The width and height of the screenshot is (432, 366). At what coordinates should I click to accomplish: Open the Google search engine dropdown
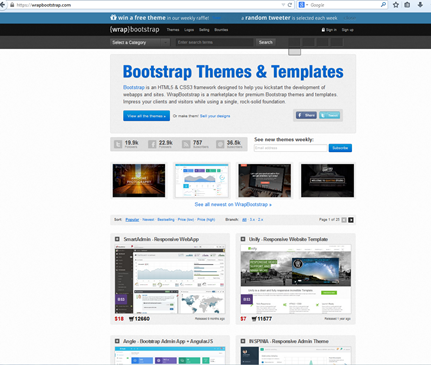tap(303, 5)
